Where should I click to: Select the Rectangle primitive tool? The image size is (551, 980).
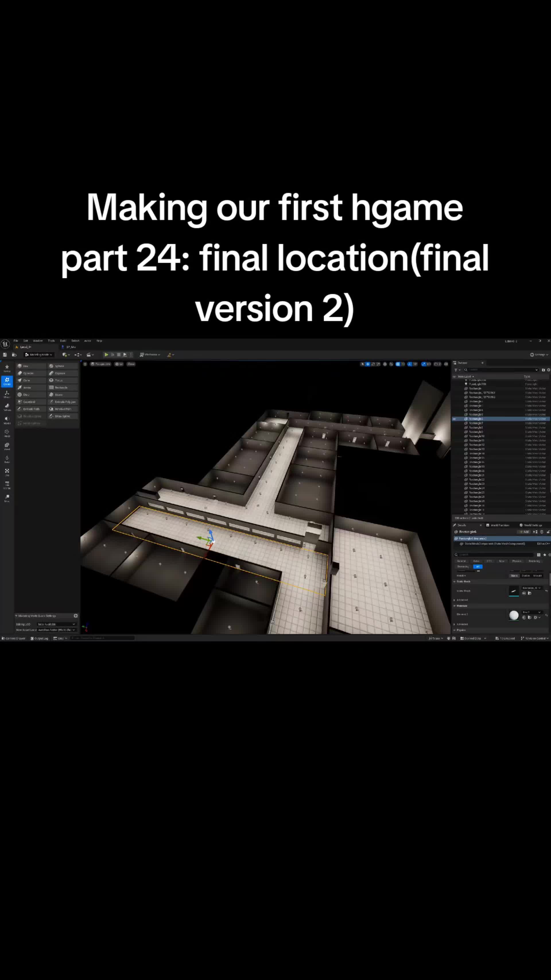[x=63, y=387]
